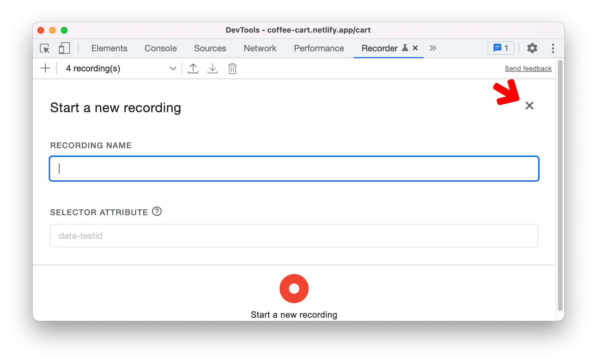597x364 pixels.
Task: Close the new recording dialog X
Action: [531, 105]
